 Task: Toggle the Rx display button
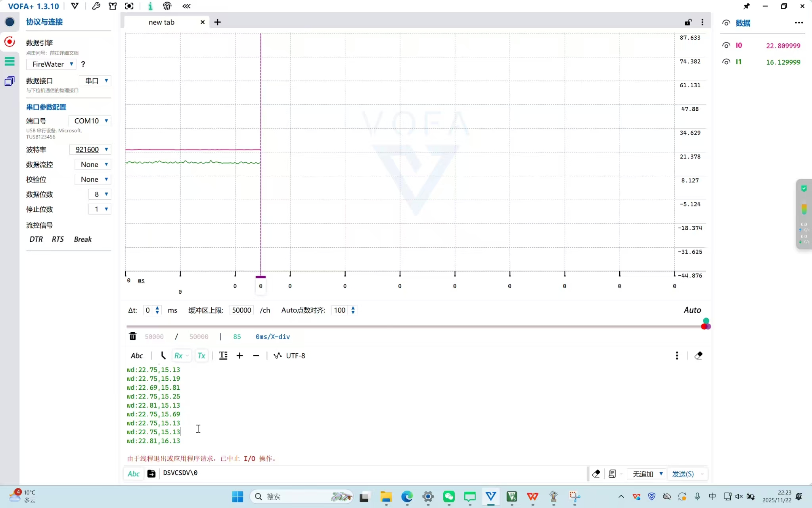[178, 356]
